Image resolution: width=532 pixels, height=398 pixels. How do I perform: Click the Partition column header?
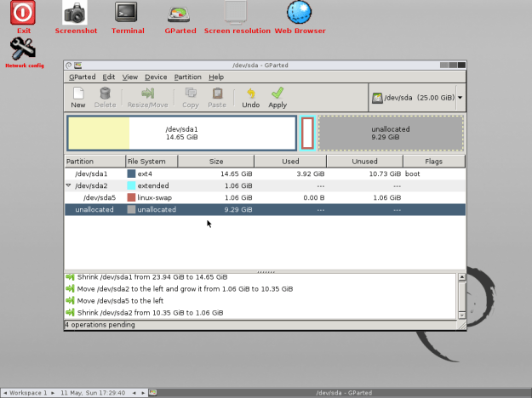click(x=94, y=162)
